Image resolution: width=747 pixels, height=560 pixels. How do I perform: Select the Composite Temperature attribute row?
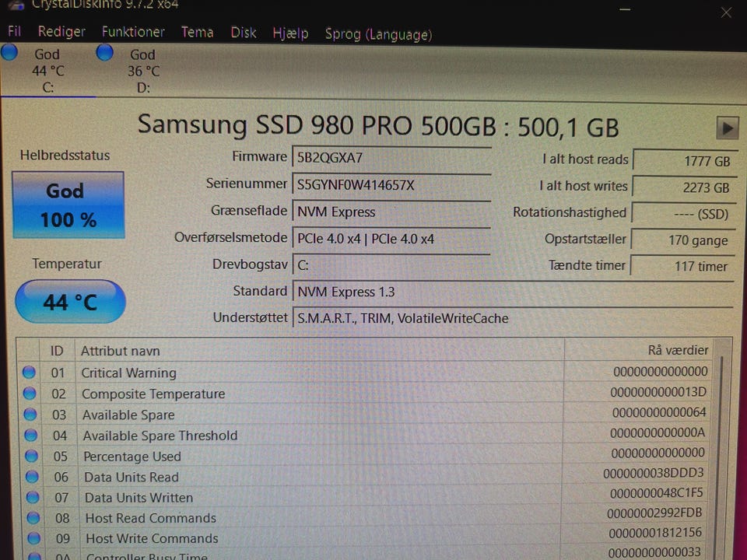point(365,393)
